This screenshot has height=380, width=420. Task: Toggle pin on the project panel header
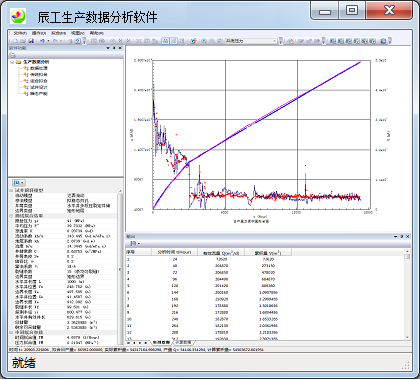pos(114,48)
